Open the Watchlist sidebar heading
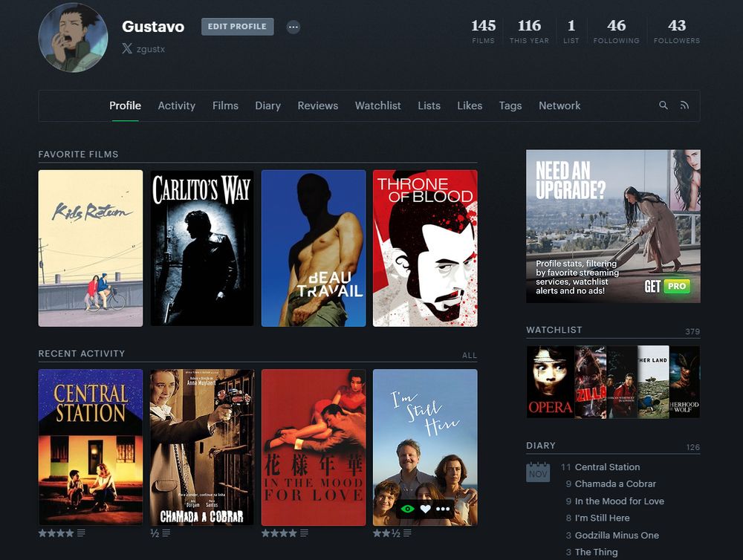 pyautogui.click(x=554, y=330)
